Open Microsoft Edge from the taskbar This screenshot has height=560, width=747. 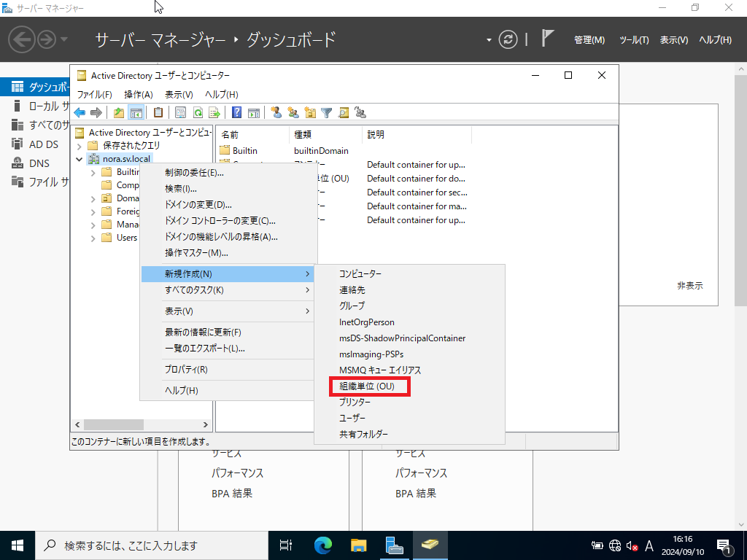coord(322,545)
